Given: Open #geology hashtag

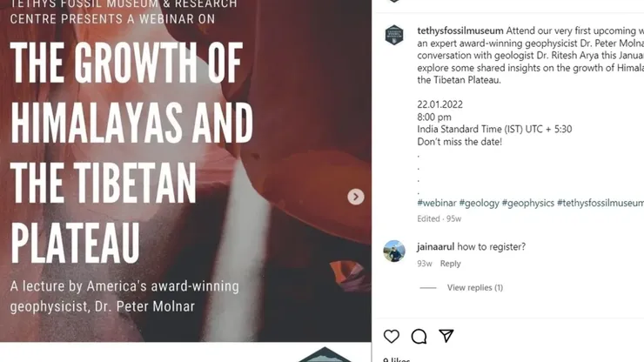Looking at the screenshot, I should tap(479, 203).
